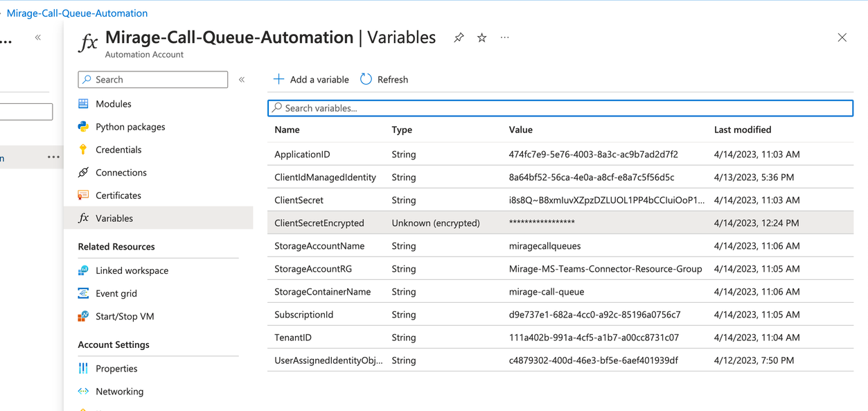
Task: Open the Event grid icon
Action: coord(83,293)
